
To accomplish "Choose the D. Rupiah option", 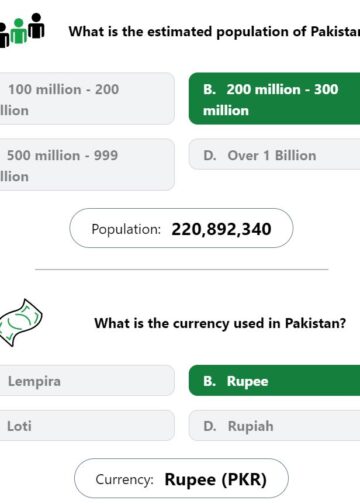I will [x=274, y=426].
